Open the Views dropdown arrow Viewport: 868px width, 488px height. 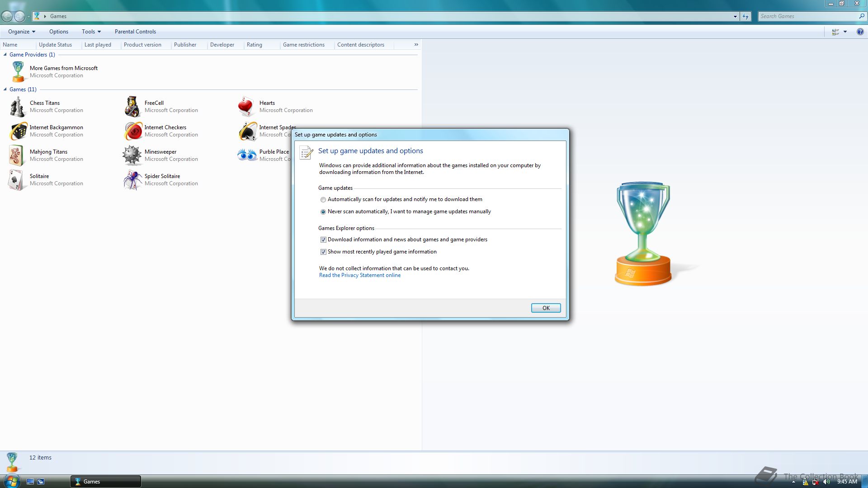[x=845, y=32]
